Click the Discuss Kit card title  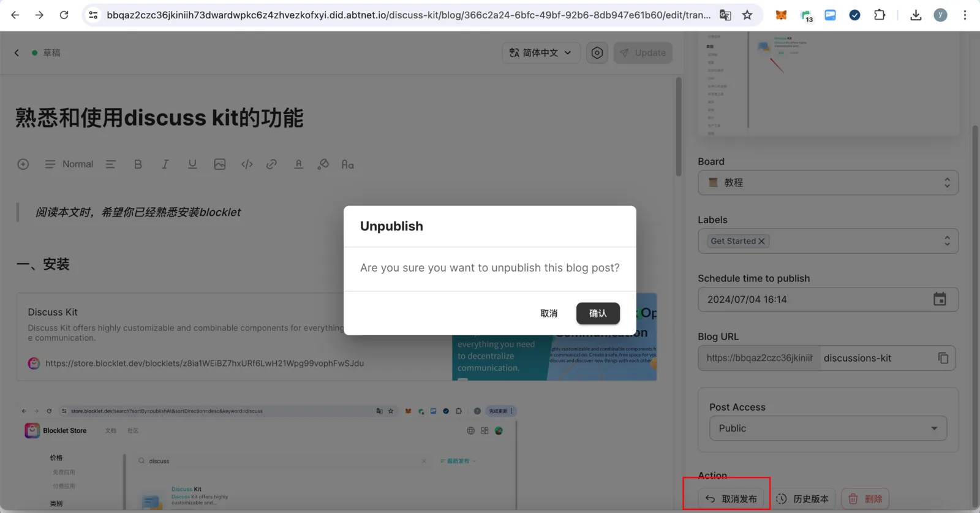point(53,312)
